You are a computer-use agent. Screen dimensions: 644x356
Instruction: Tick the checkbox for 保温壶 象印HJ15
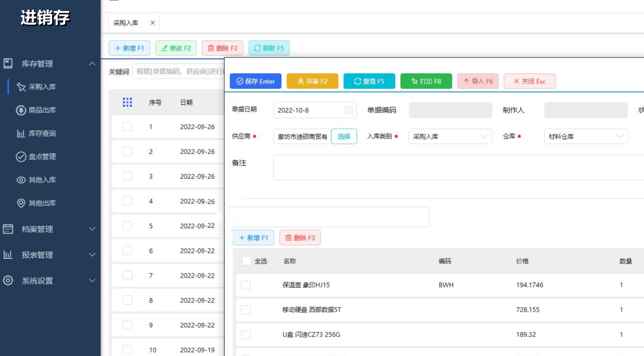pyautogui.click(x=246, y=285)
